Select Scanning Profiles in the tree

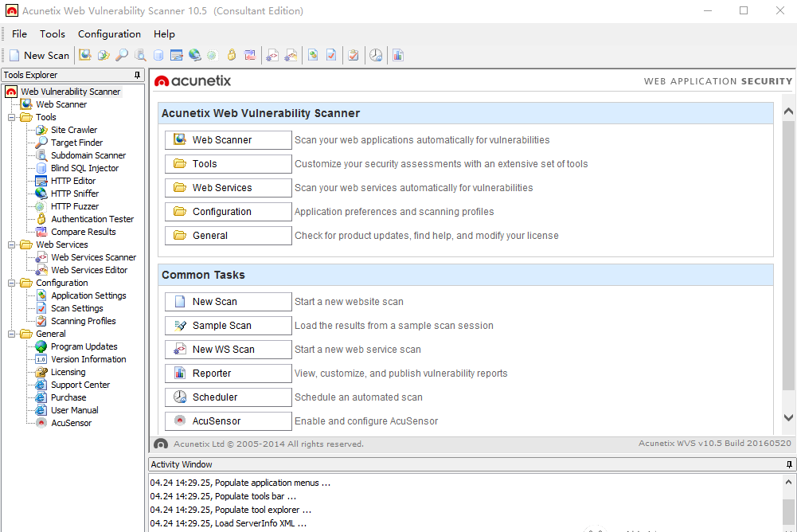coord(83,321)
